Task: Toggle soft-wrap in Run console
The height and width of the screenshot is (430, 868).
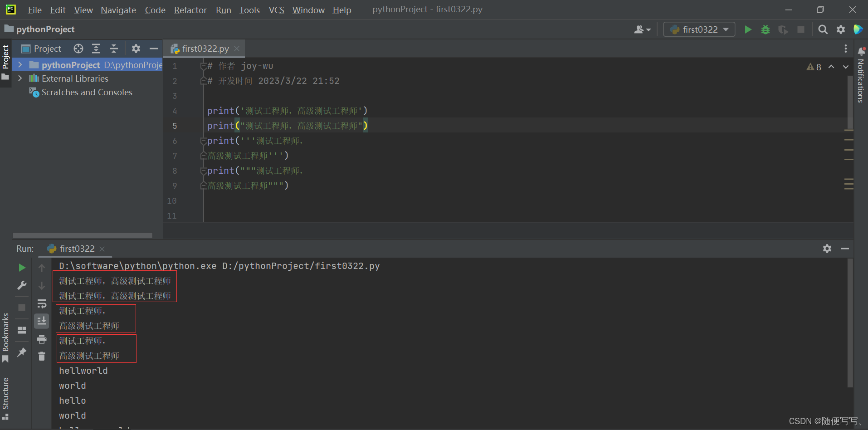Action: [42, 303]
